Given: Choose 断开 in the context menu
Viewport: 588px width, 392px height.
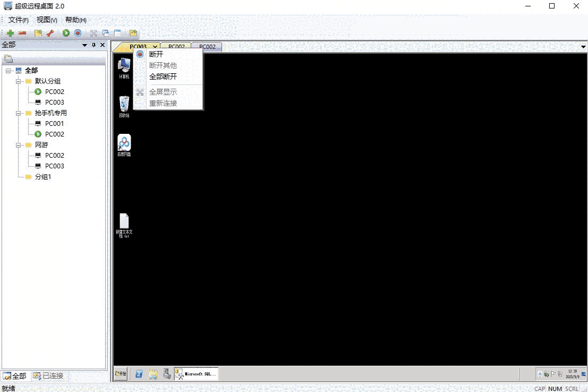Looking at the screenshot, I should (x=168, y=54).
